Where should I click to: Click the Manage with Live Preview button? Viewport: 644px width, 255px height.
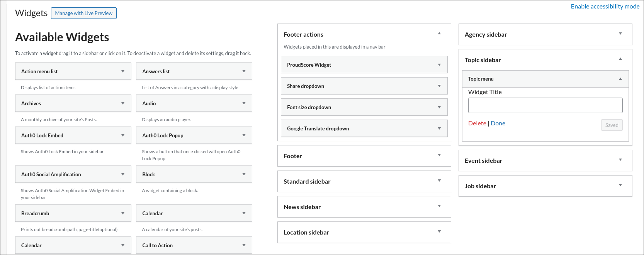coord(83,13)
